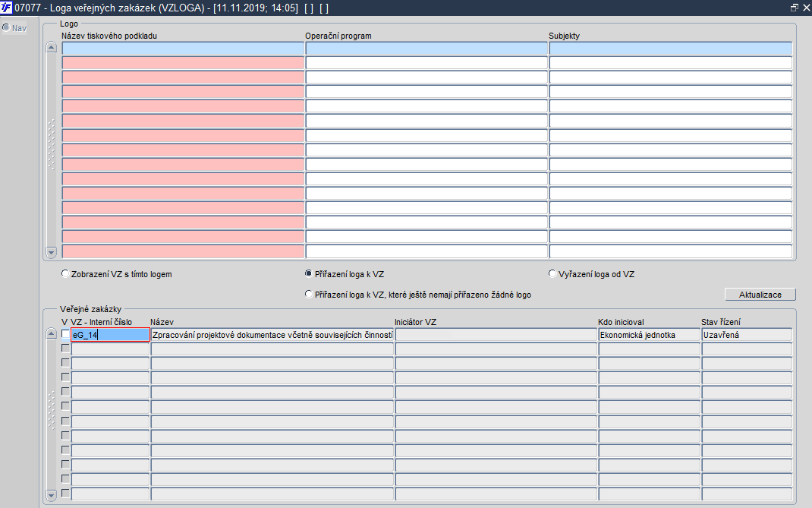Select 'Přiřazení loga k VZ' radio option
This screenshot has height=508, width=812.
(x=309, y=273)
